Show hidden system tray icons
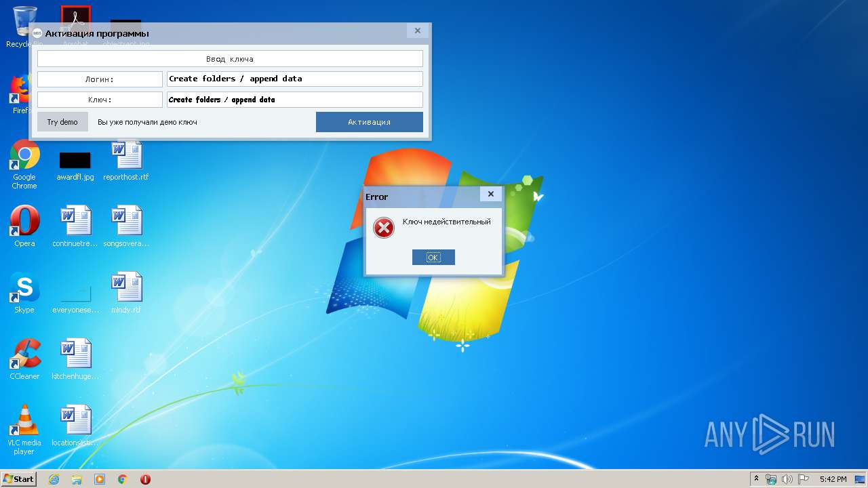The width and height of the screenshot is (868, 488). (x=757, y=479)
